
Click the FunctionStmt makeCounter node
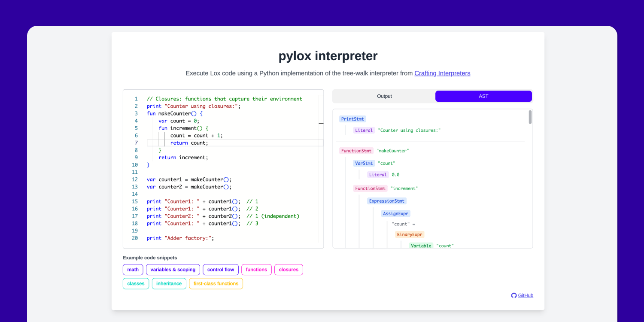tap(356, 150)
